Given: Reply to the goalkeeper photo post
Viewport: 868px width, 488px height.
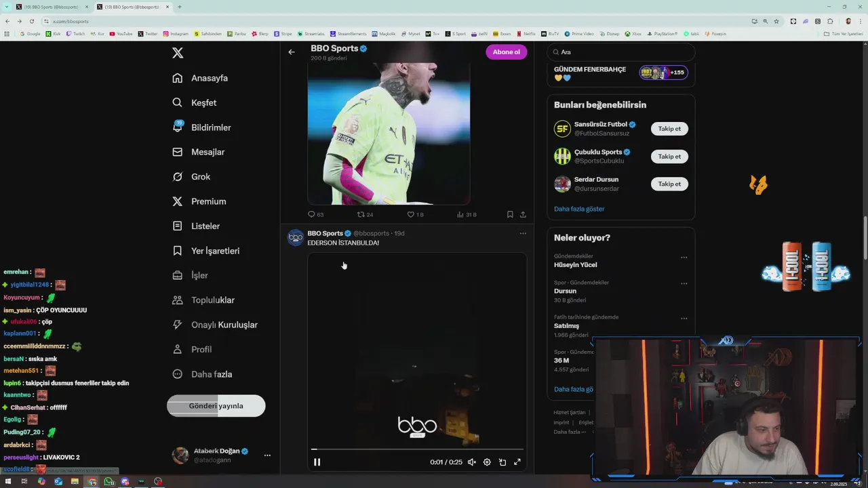Looking at the screenshot, I should click(315, 214).
